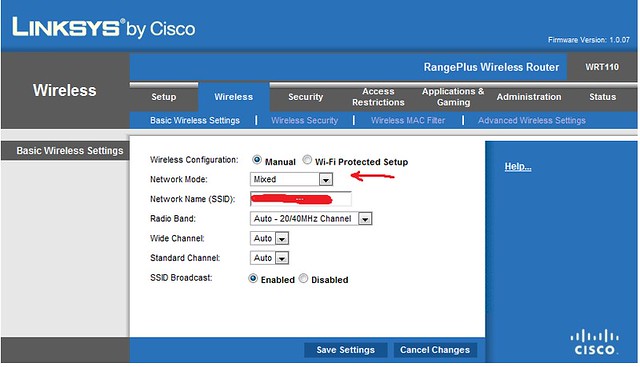This screenshot has height=367, width=640.
Task: Click the Firmware Version 1.0.07 text
Action: [589, 40]
